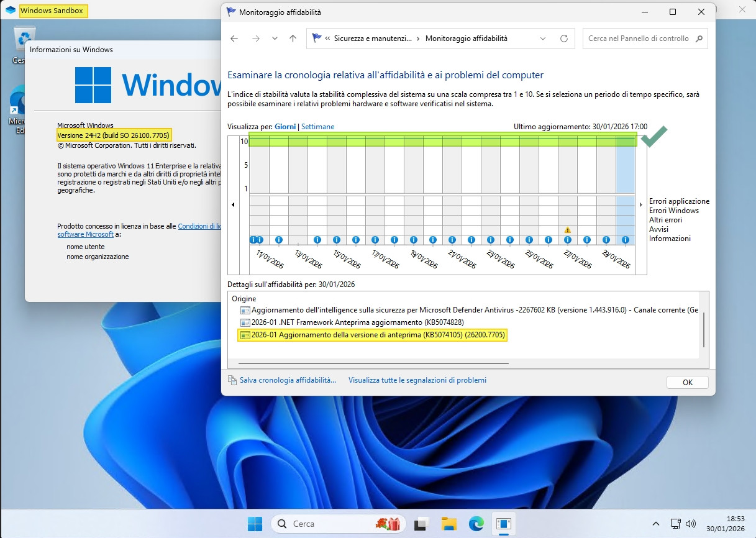Select info icon for 14/01/2026
The width and height of the screenshot is (756, 538).
pos(317,240)
